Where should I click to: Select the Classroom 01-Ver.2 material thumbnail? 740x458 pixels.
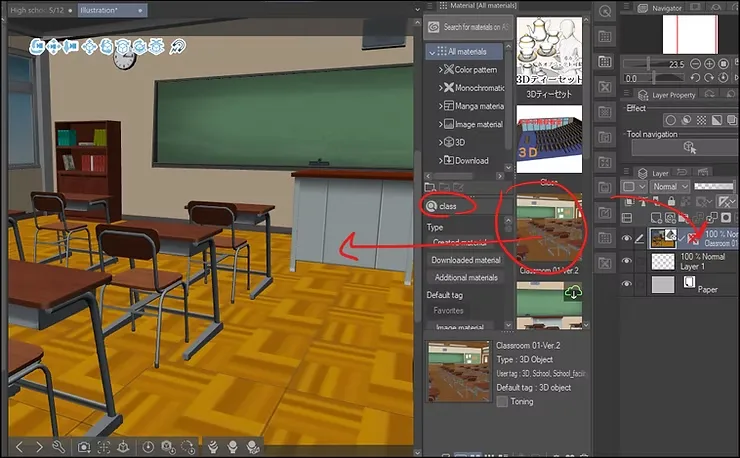549,229
